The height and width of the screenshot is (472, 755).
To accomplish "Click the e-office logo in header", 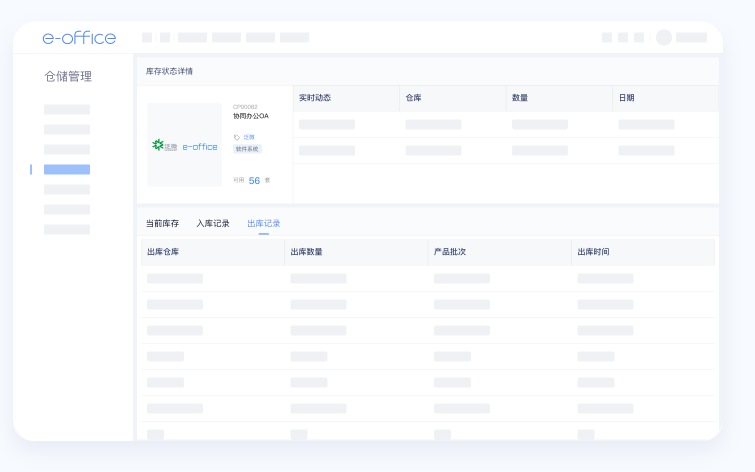I will 79,38.
